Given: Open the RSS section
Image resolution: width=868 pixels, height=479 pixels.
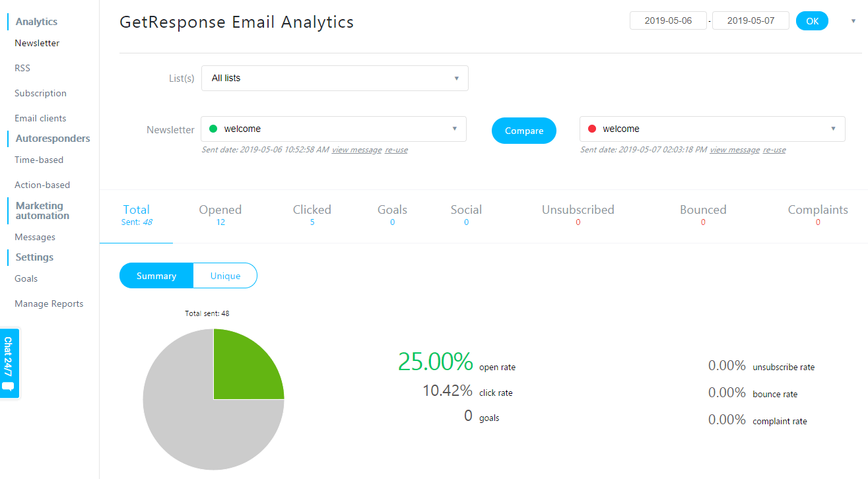Looking at the screenshot, I should (x=22, y=68).
